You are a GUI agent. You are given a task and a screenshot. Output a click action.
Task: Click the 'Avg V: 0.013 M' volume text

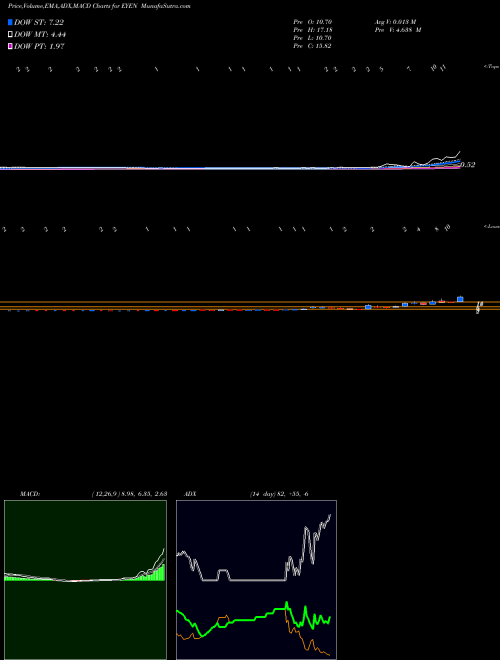tap(395, 22)
